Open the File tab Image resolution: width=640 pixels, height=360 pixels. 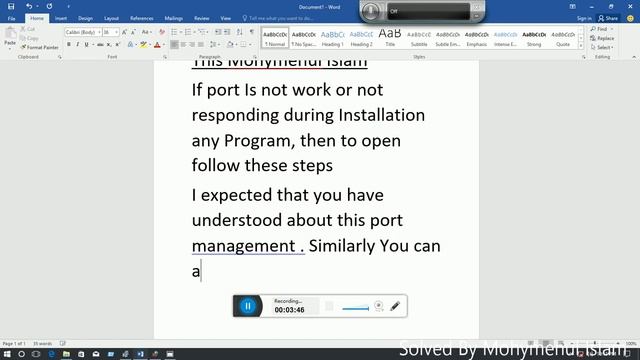[11, 18]
